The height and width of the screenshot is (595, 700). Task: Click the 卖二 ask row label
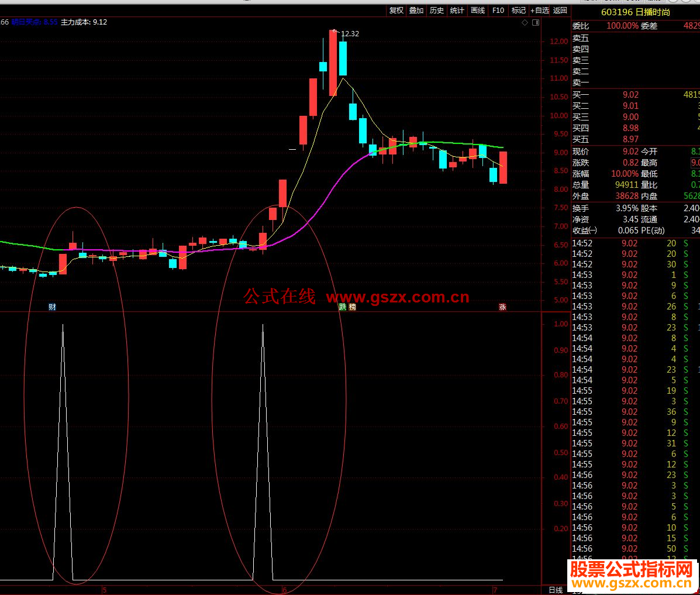click(x=581, y=71)
